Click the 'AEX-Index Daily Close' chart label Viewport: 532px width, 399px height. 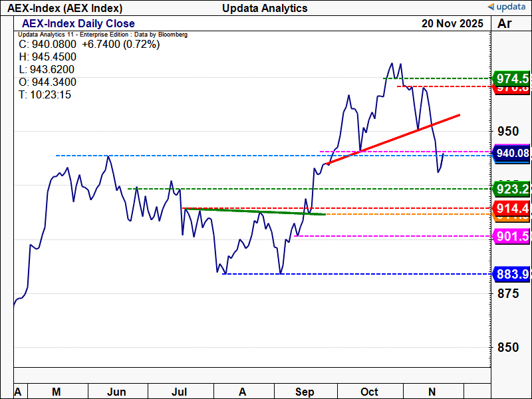pyautogui.click(x=78, y=24)
